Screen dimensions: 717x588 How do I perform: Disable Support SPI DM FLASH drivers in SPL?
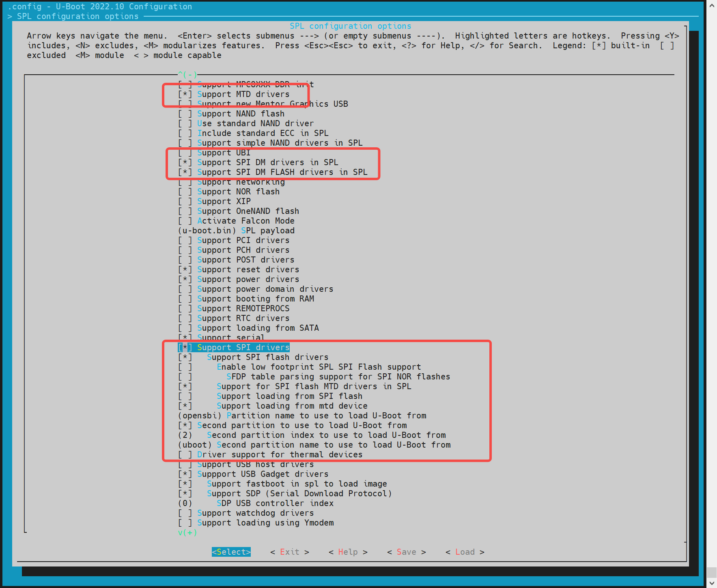185,172
